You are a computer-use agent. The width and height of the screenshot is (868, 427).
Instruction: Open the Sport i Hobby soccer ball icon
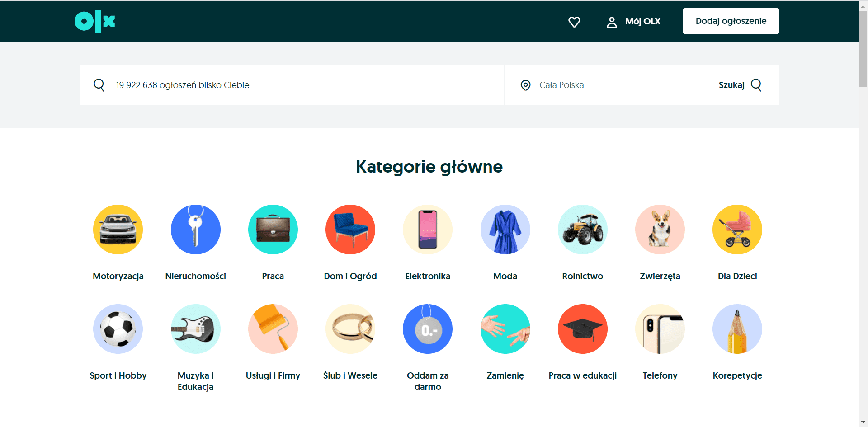coord(118,329)
